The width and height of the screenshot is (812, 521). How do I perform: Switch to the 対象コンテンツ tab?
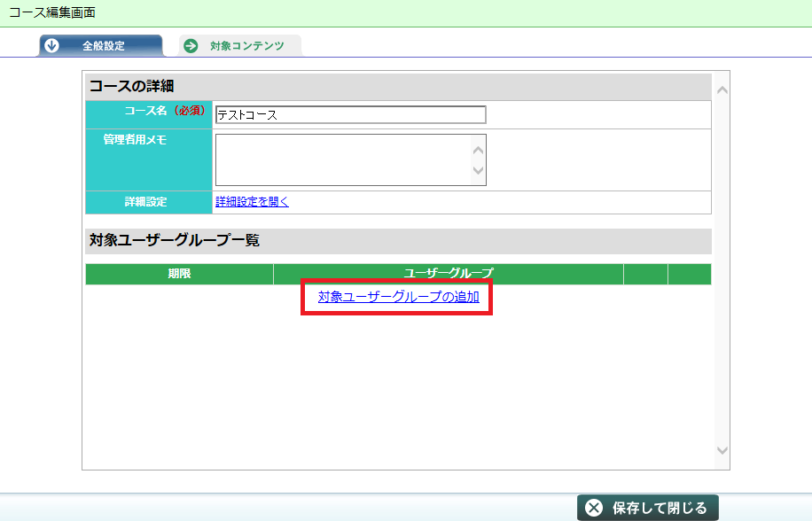click(240, 45)
